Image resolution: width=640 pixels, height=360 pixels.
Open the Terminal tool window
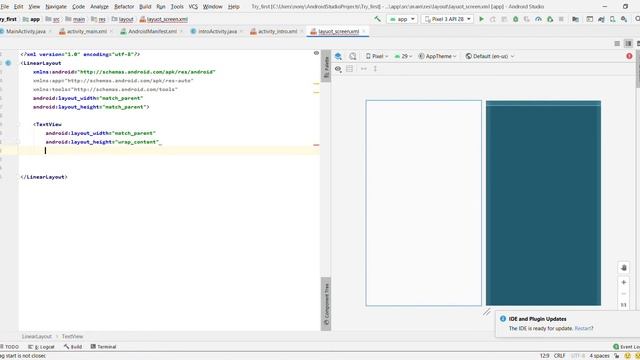pyautogui.click(x=104, y=347)
